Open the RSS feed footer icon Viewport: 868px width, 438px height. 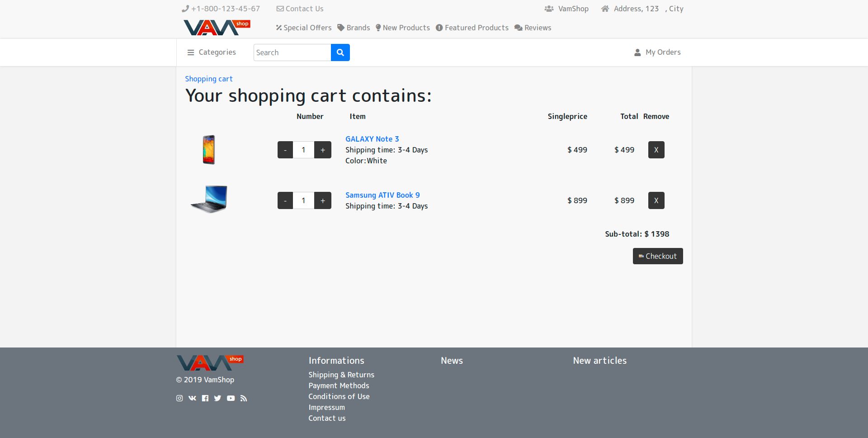point(244,398)
